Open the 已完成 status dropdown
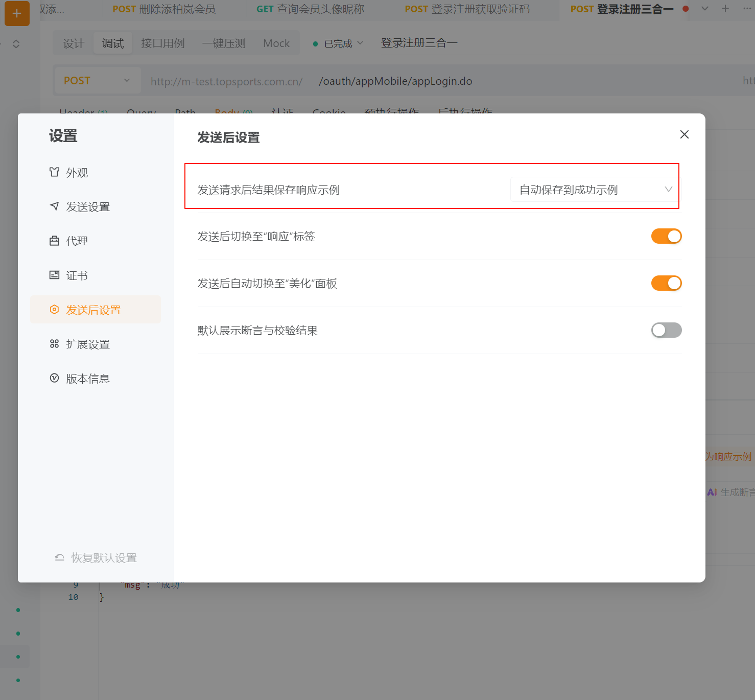The height and width of the screenshot is (700, 755). 338,43
